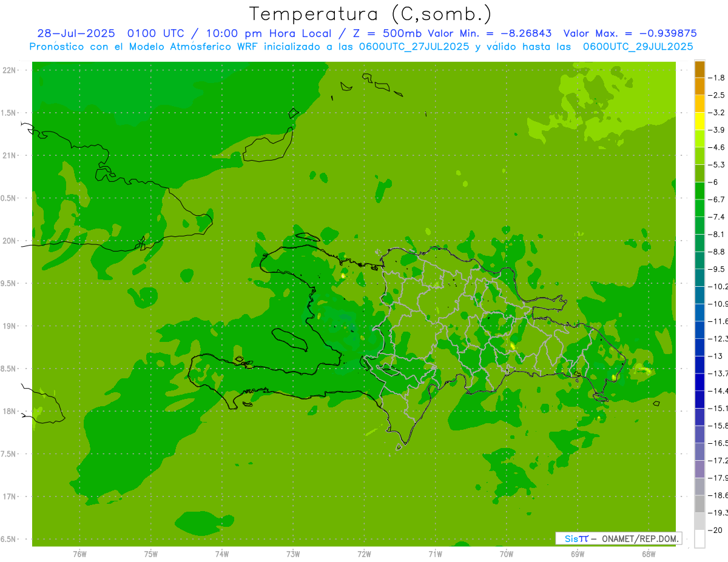Screen dimensions: 728x562
Task: Click the "-5.3" colorbar value
Action: [x=716, y=165]
